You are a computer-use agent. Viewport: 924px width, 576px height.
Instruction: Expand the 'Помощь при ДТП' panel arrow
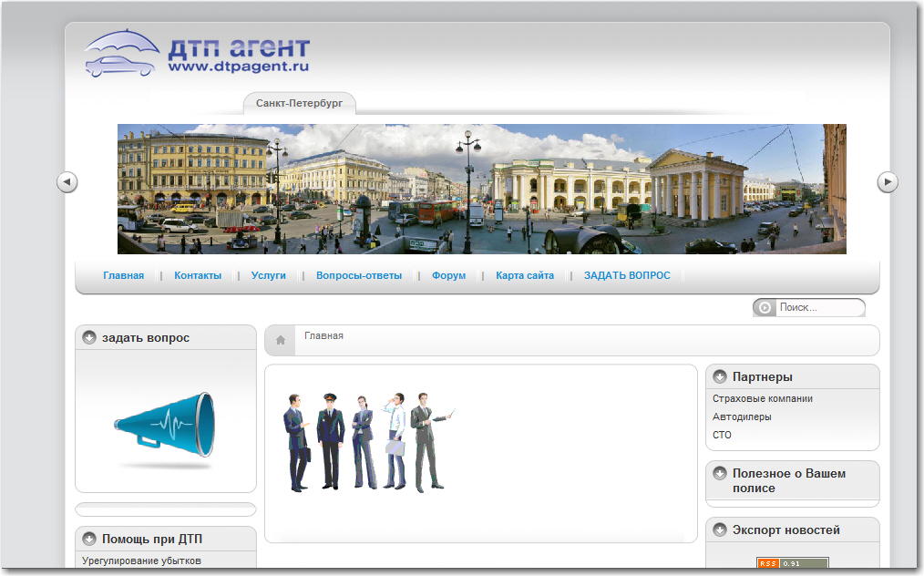coord(89,539)
